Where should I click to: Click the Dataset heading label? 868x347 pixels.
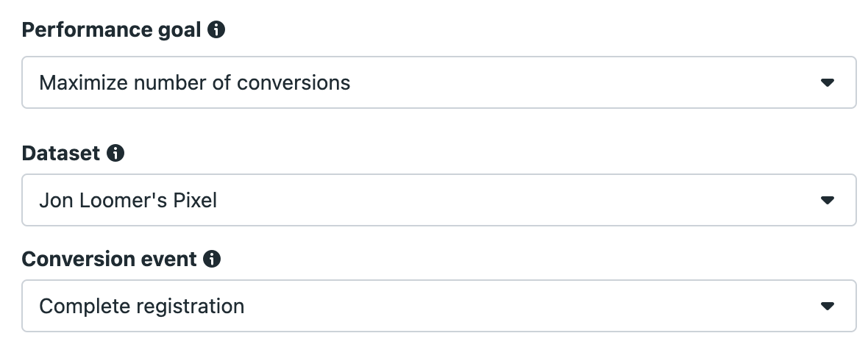pyautogui.click(x=61, y=153)
